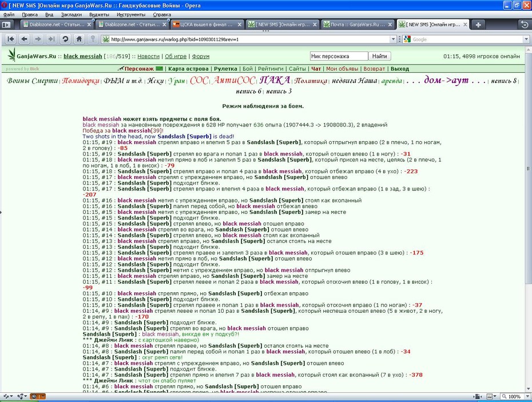
Task: Expand the images display dropdown in status bar
Action: [x=495, y=396]
